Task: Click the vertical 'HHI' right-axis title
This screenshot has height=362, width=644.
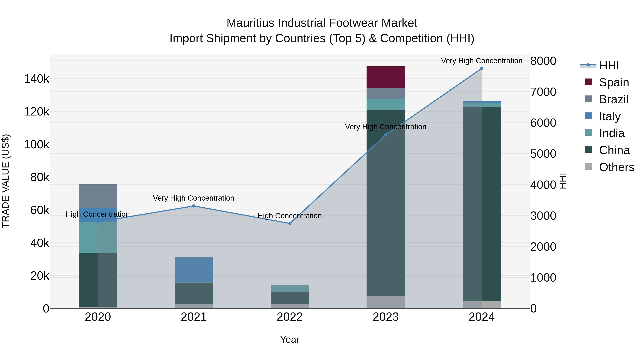Action: [563, 181]
